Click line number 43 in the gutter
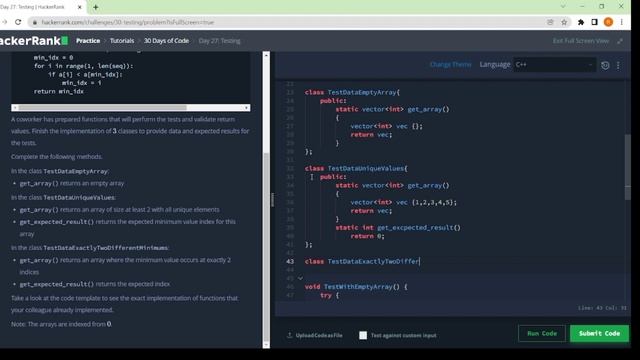The image size is (640, 360). (x=290, y=261)
